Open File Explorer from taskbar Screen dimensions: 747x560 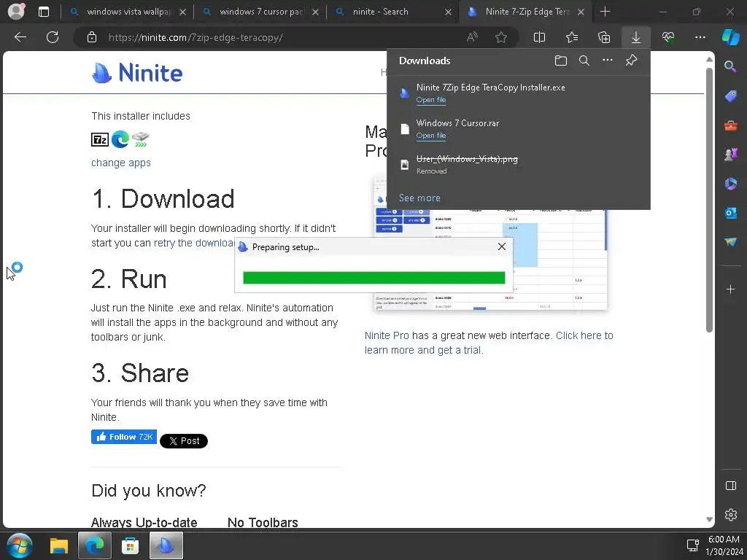click(59, 545)
